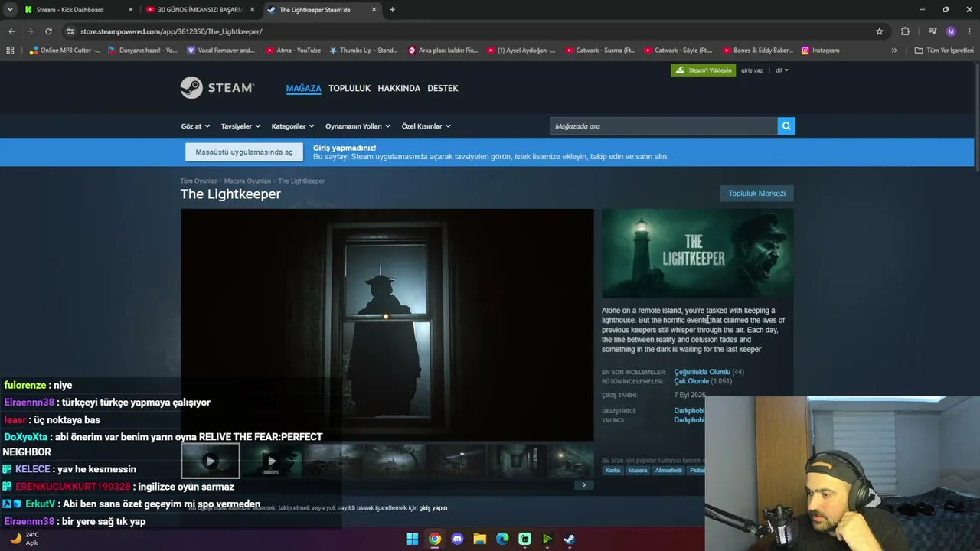This screenshot has height=551, width=980.
Task: Reload the Steam store page
Action: point(48,31)
